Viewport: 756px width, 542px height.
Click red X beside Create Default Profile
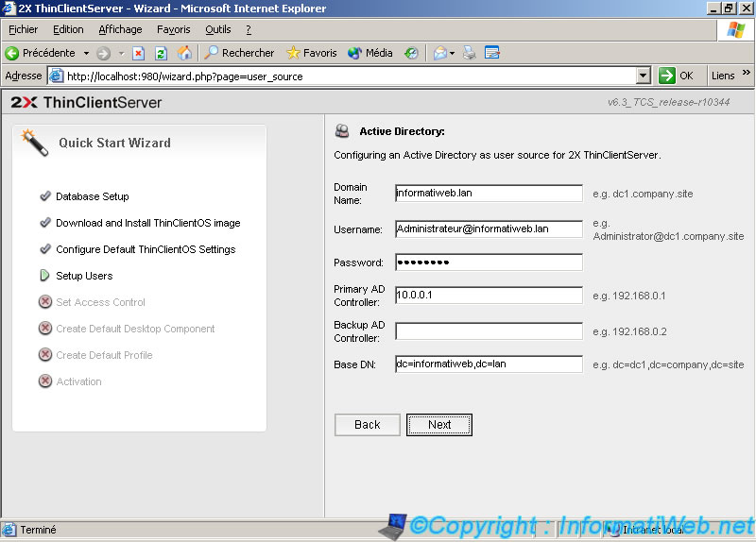[x=45, y=355]
